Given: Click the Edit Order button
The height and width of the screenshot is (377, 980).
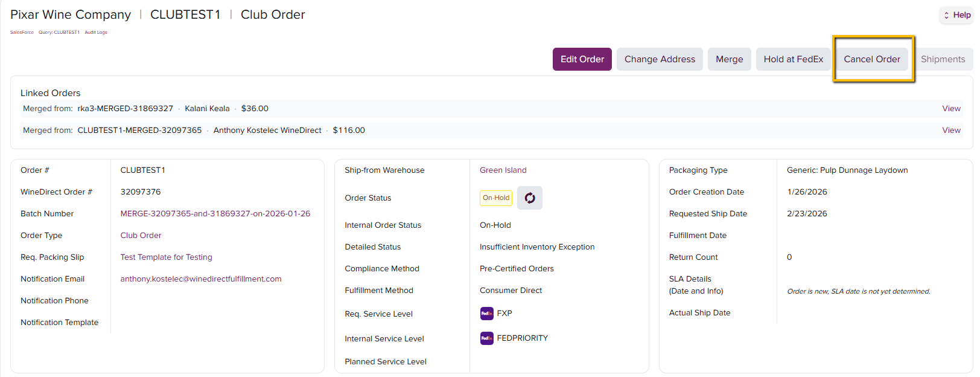Looking at the screenshot, I should 582,59.
